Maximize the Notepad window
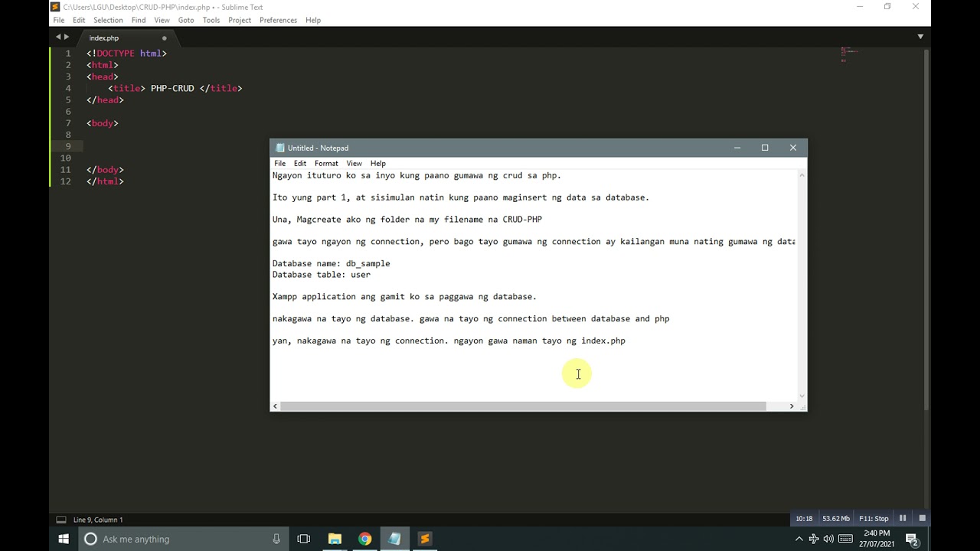Screen dimensions: 980x551 click(765, 148)
